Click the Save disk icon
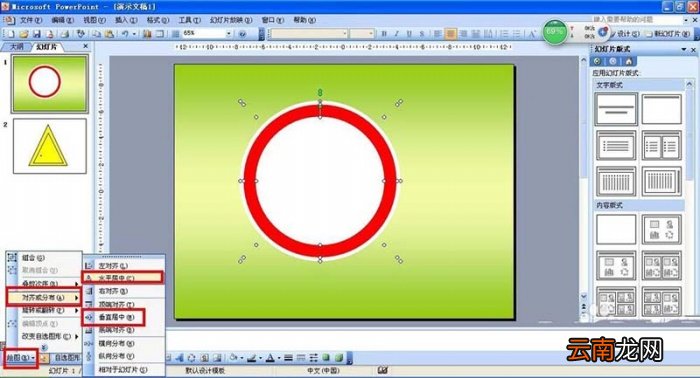The height and width of the screenshot is (378, 700). [x=37, y=34]
